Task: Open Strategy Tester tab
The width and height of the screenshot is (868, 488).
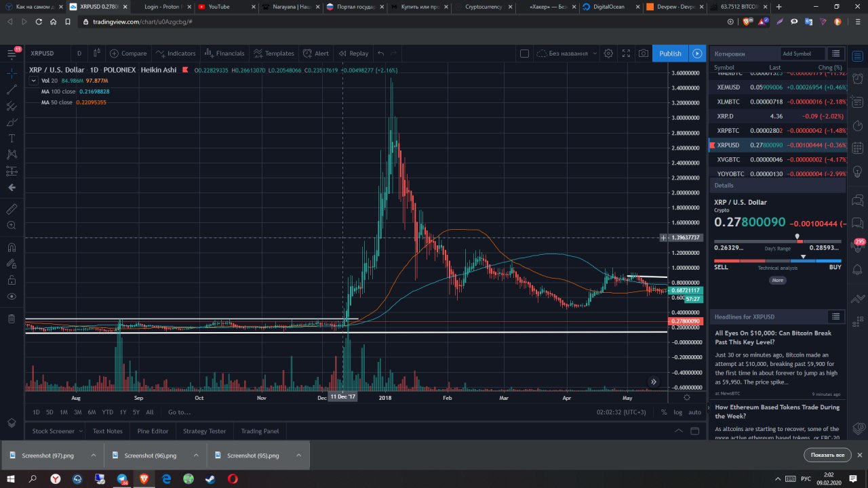Action: 204,431
